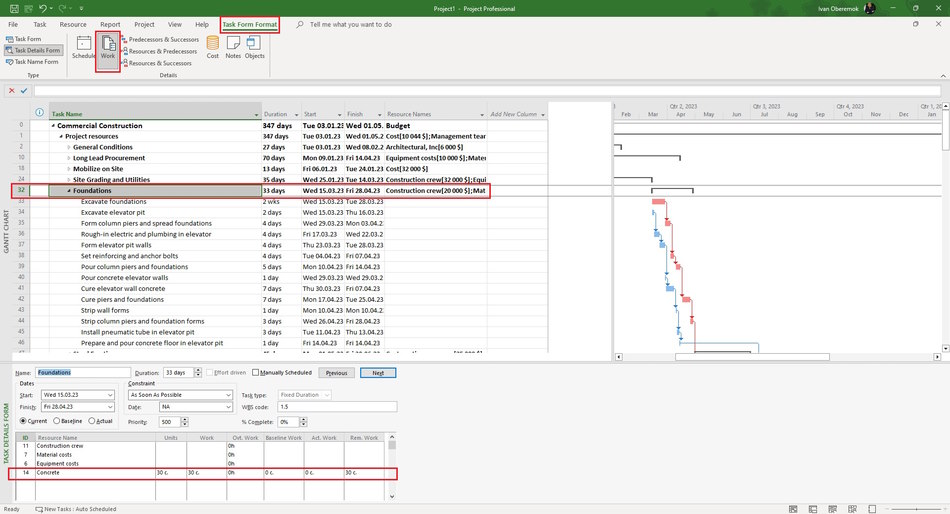Toggle the Effort driven checkbox
The width and height of the screenshot is (950, 514).
[210, 372]
